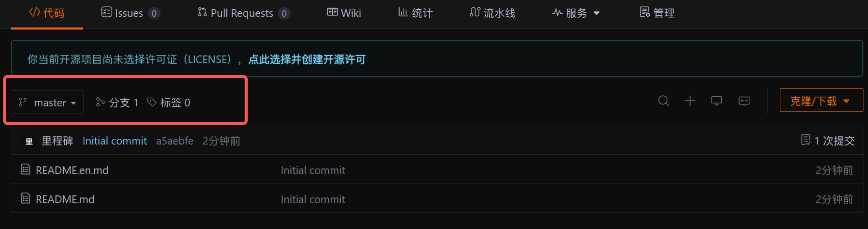
Task: Expand the 克隆/下载 dropdown button
Action: coord(821,101)
